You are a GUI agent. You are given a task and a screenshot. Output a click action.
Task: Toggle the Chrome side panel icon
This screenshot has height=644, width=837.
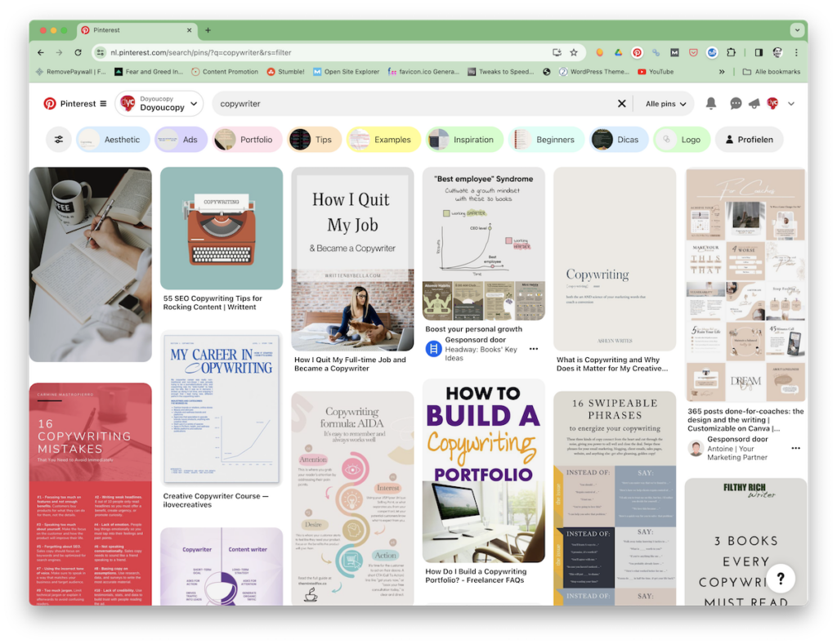click(759, 52)
